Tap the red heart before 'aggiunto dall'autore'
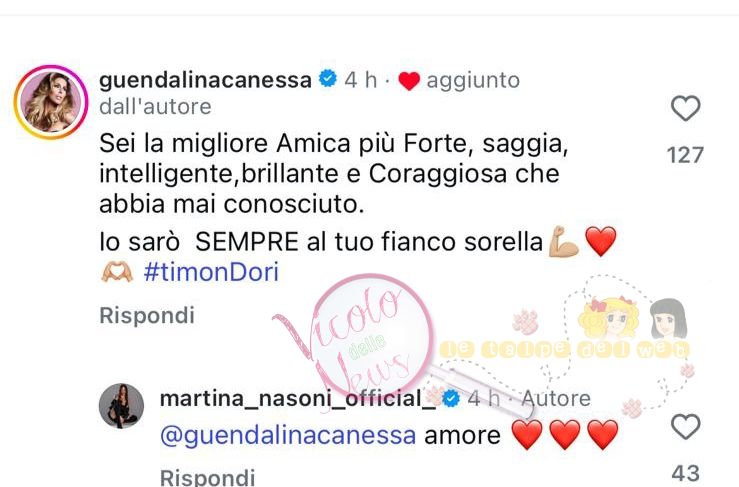Viewport: 739px width, 487px height. click(x=409, y=81)
